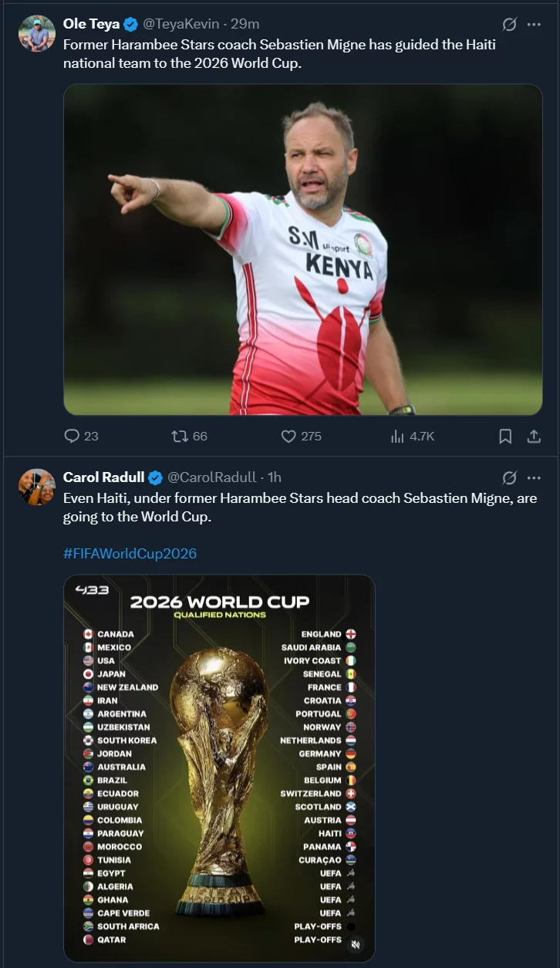
Task: Open Grok icon on Ole Teya's post
Action: pos(509,24)
